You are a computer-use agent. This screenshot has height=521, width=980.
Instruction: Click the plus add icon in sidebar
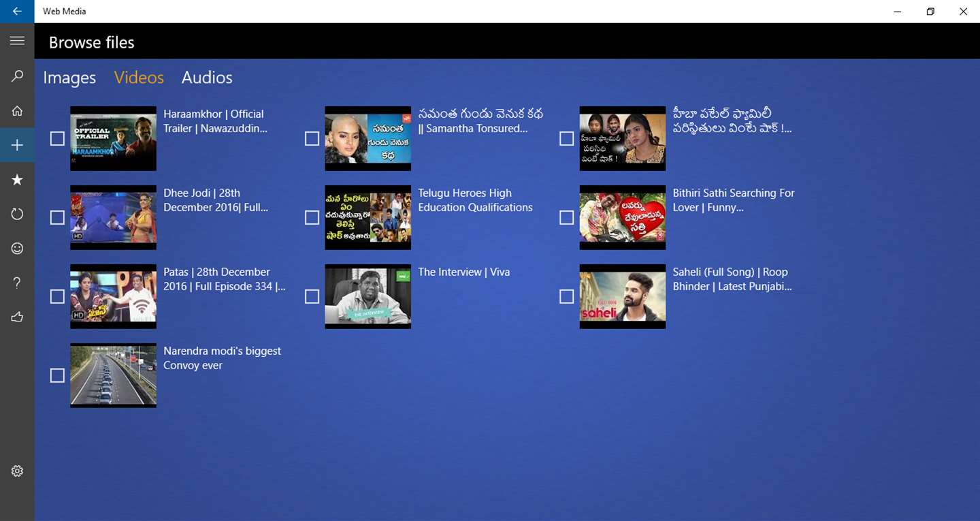(17, 145)
